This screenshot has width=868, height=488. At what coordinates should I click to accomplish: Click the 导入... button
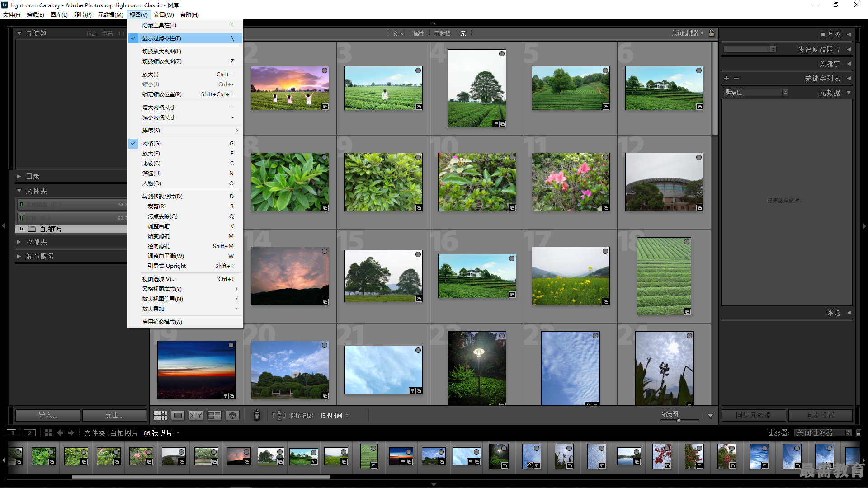[x=47, y=415]
